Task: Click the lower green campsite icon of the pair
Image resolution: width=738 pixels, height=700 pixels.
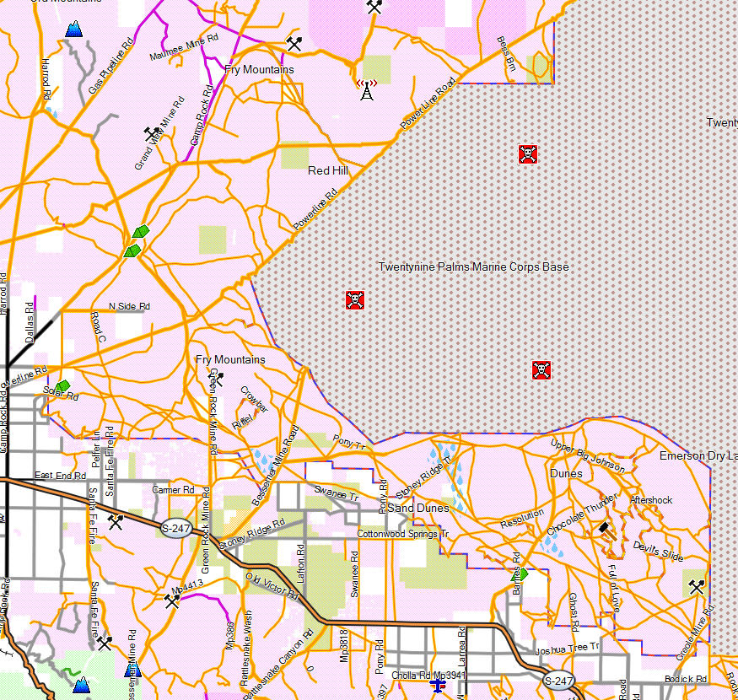Action: [x=132, y=250]
